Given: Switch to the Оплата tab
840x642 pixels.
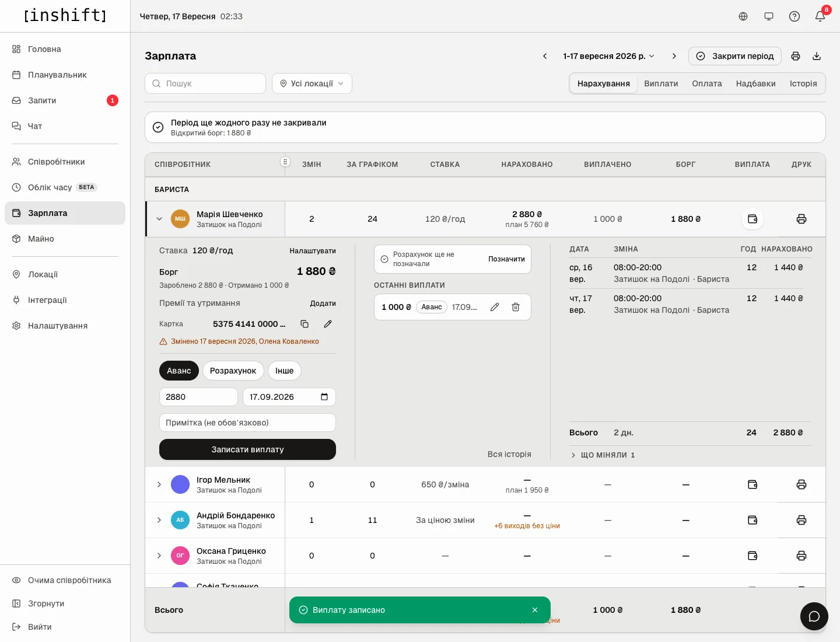Looking at the screenshot, I should [x=707, y=83].
